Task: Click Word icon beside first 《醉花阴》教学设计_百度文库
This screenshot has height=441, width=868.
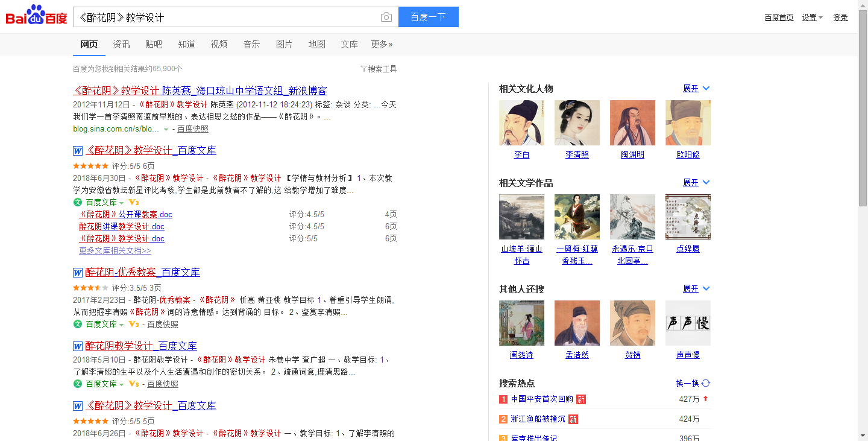Action: tap(78, 151)
